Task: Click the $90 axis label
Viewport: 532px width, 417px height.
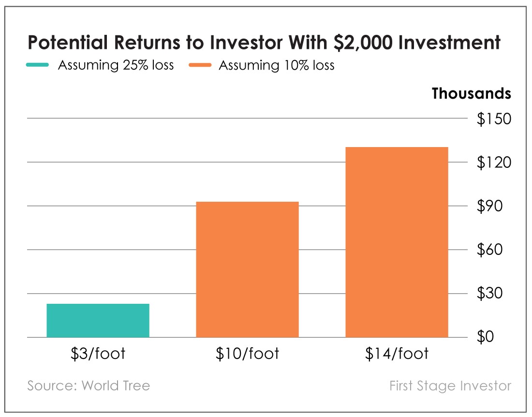Action: [x=489, y=206]
